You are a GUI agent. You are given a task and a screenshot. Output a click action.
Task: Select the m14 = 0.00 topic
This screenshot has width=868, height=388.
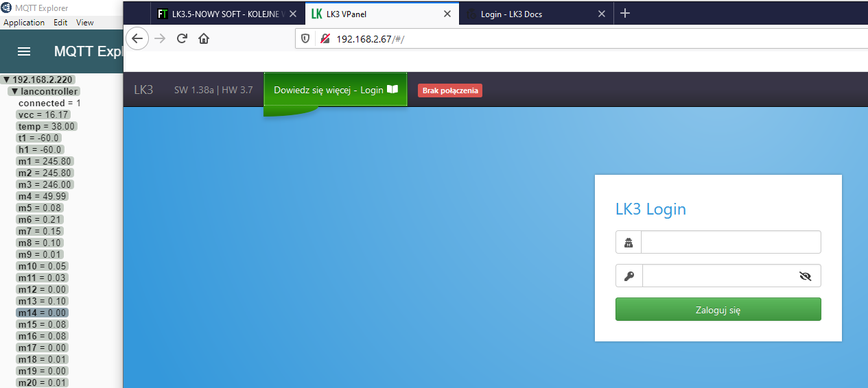pyautogui.click(x=42, y=313)
